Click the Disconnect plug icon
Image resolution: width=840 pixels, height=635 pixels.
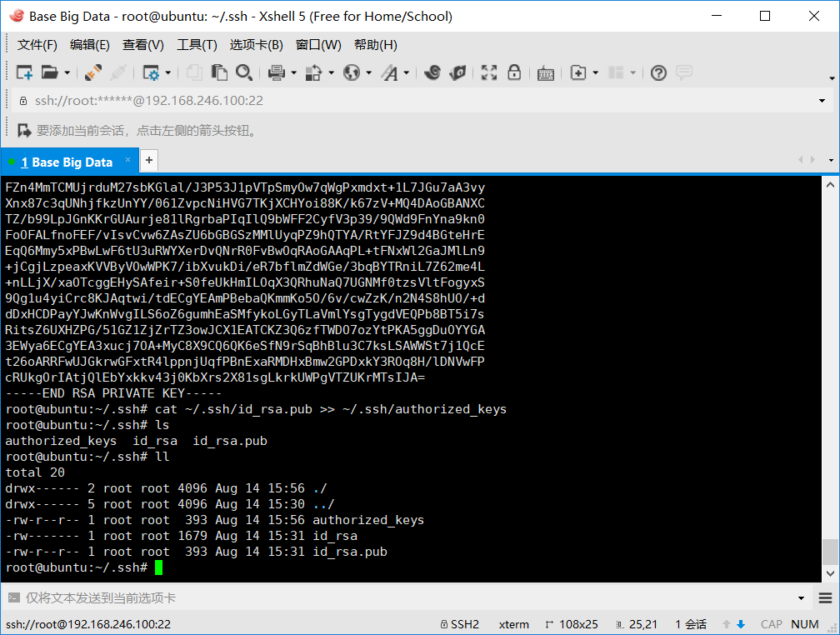coord(93,72)
